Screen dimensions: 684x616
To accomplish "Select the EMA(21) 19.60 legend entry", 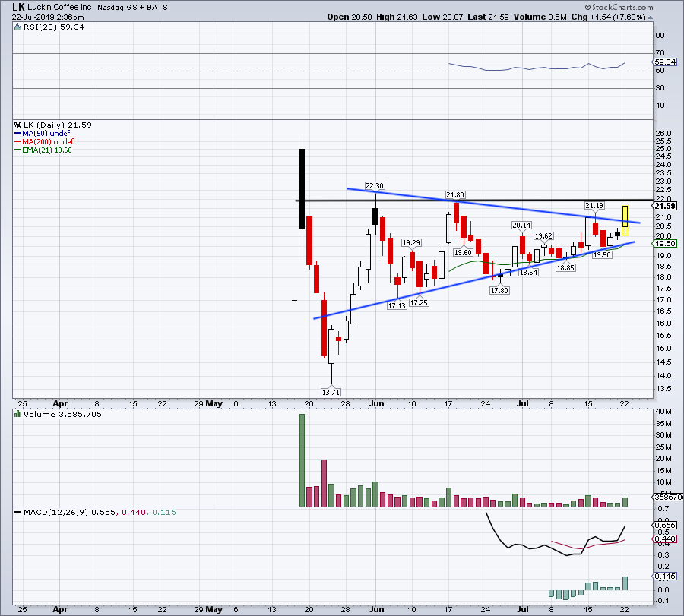I will point(43,150).
